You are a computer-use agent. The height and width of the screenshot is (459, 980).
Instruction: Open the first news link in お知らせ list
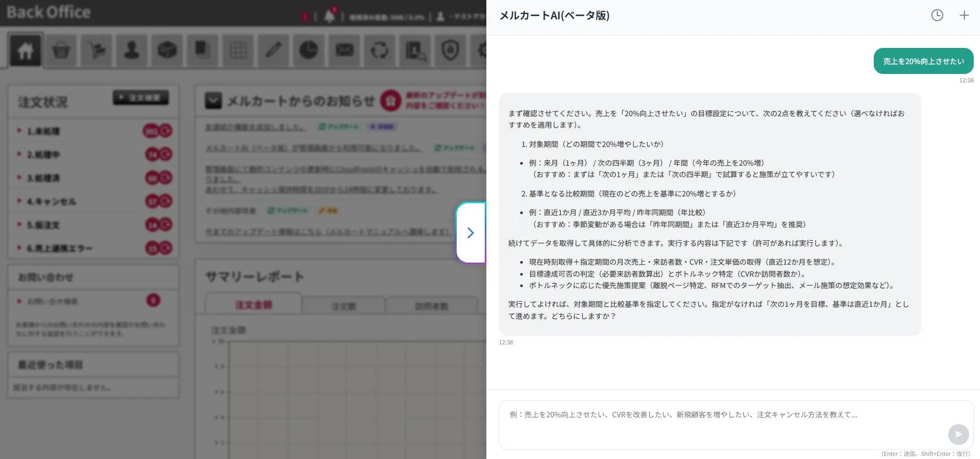(255, 127)
